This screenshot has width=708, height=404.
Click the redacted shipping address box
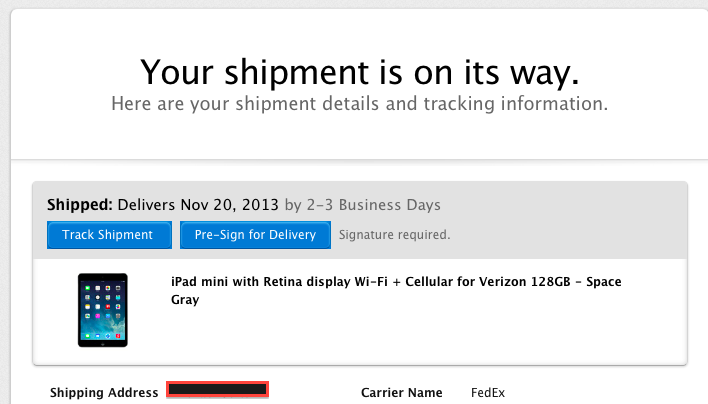pos(217,389)
